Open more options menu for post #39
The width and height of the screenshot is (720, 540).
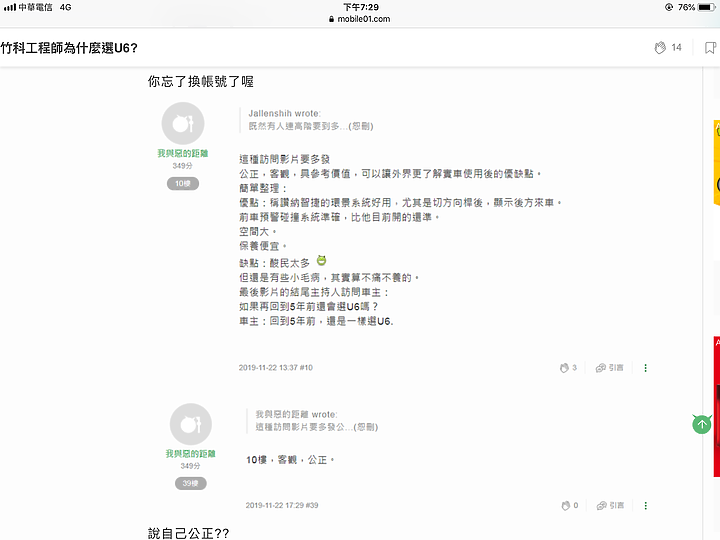[x=646, y=506]
